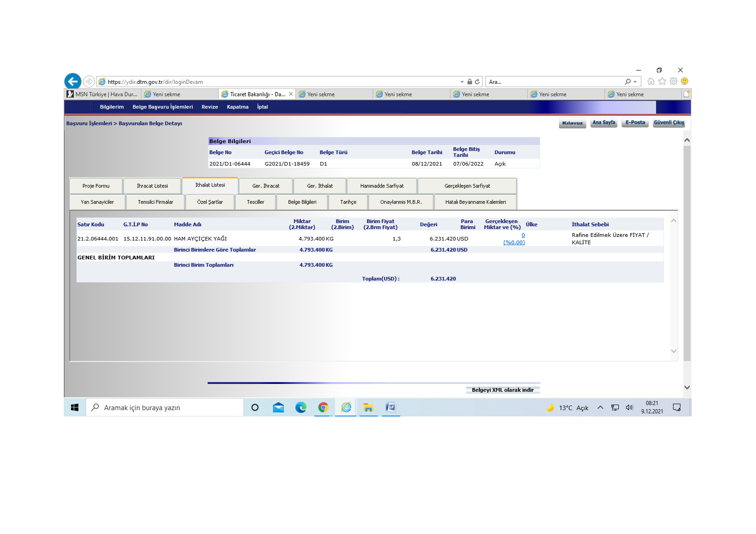Click the gerçekleşen miktar link 0
The image size is (756, 534).
click(x=523, y=235)
